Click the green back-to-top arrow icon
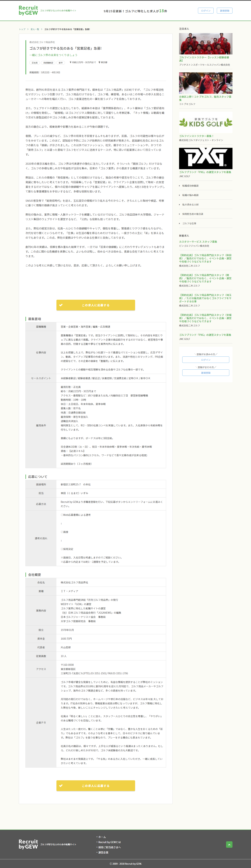Screen dimensions: 251x868 [229, 844]
